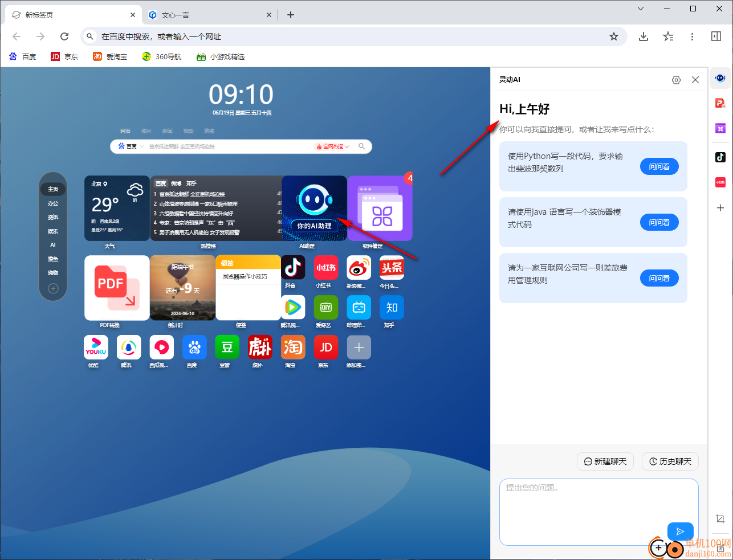
Task: Send the chat message with the arrow button
Action: click(x=681, y=532)
